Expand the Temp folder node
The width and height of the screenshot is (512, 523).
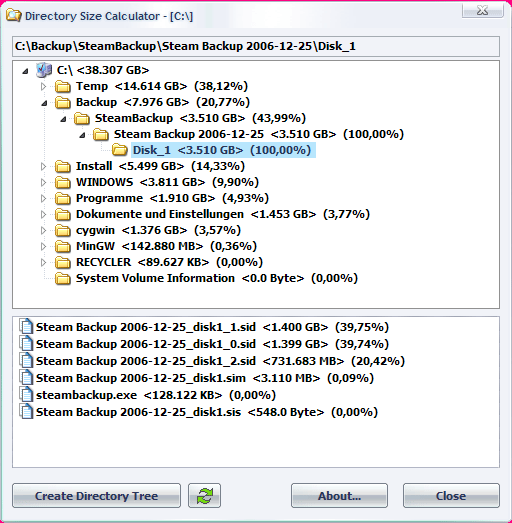pyautogui.click(x=43, y=86)
